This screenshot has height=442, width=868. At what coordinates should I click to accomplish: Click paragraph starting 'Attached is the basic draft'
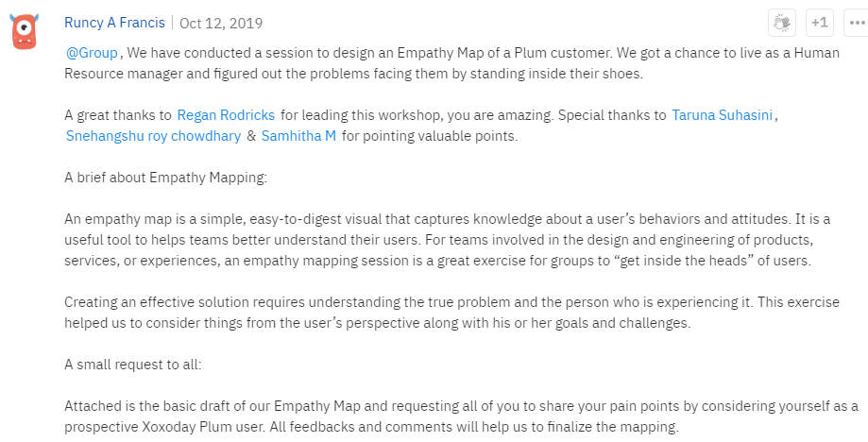461,416
